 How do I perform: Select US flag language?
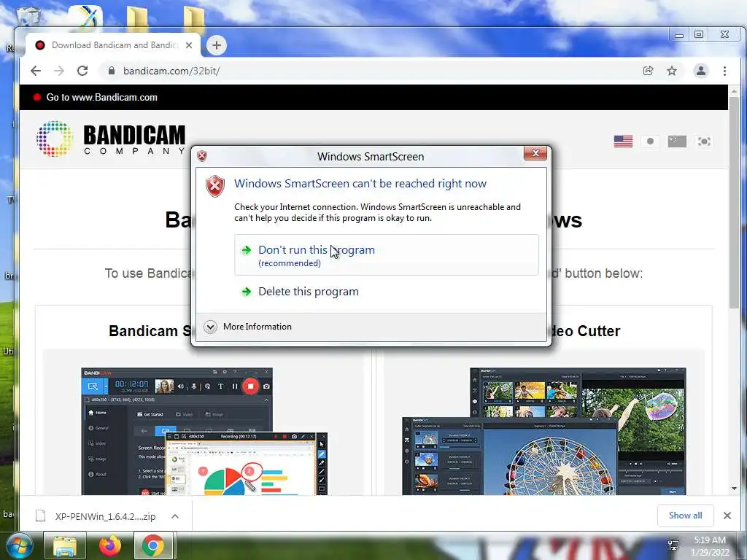point(623,141)
